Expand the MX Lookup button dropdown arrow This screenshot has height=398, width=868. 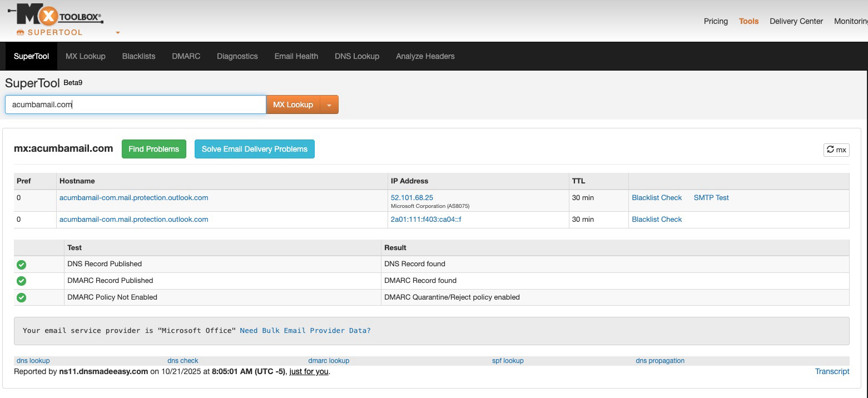coord(329,105)
